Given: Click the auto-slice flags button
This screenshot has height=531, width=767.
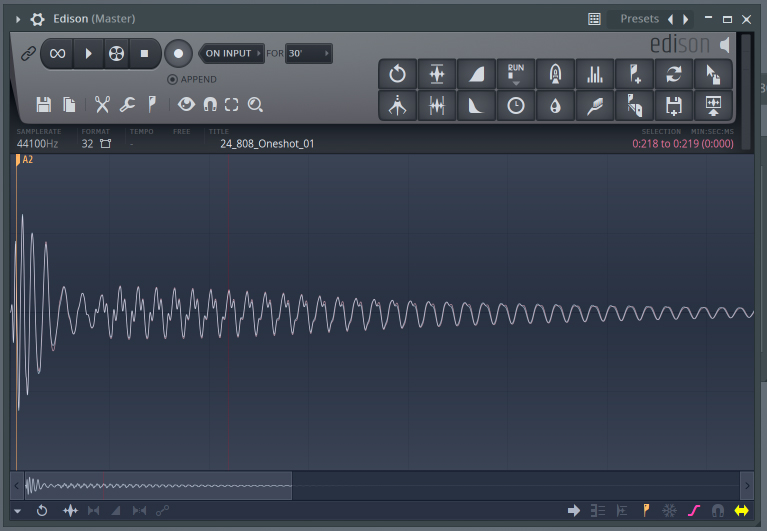Looking at the screenshot, I should coord(634,106).
